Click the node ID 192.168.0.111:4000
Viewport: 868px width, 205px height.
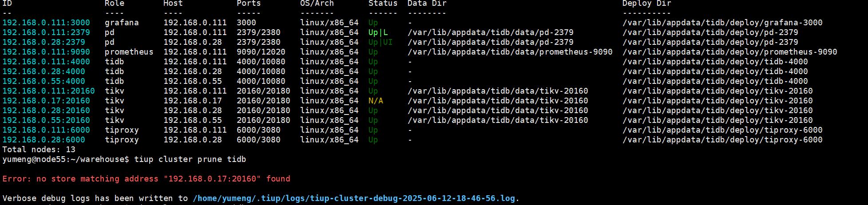(46, 62)
